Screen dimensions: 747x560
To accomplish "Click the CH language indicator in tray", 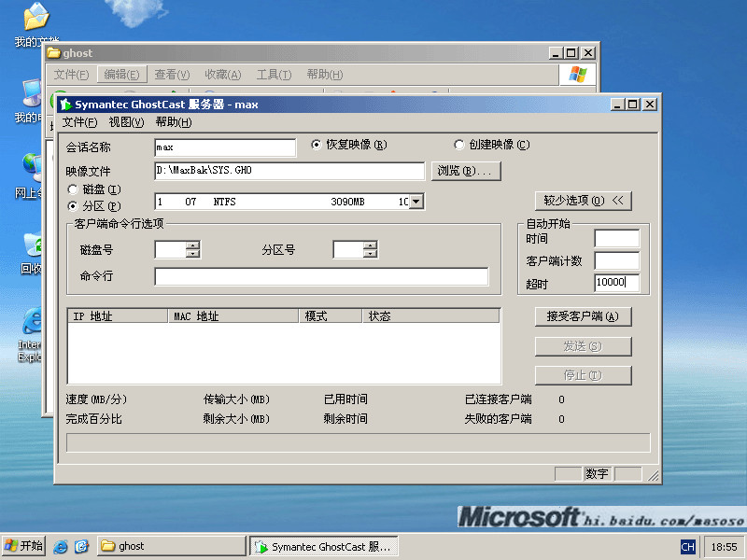I will click(x=687, y=546).
